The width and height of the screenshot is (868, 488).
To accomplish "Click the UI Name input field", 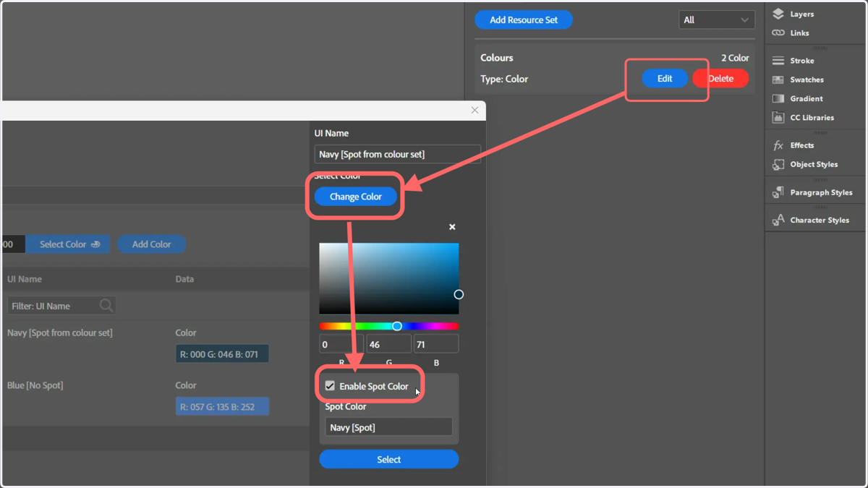I will click(x=398, y=154).
